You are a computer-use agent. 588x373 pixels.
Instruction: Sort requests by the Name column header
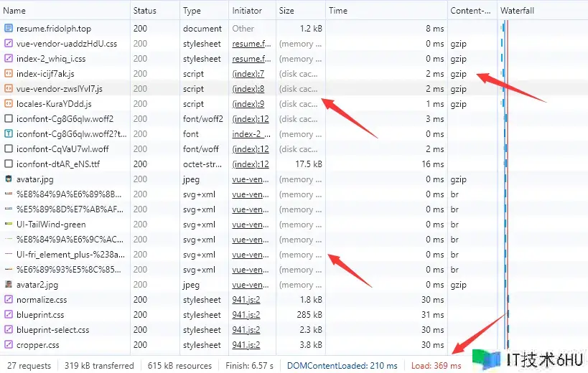point(15,11)
